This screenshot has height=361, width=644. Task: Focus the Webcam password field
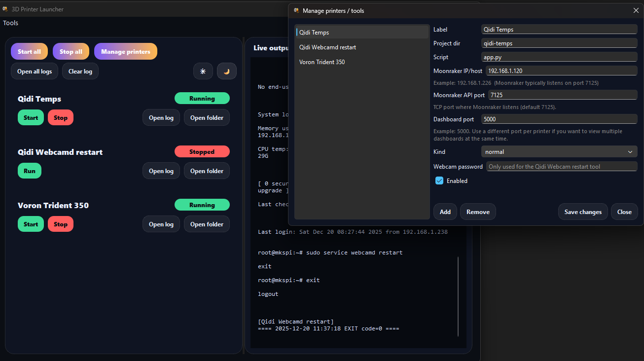point(561,167)
